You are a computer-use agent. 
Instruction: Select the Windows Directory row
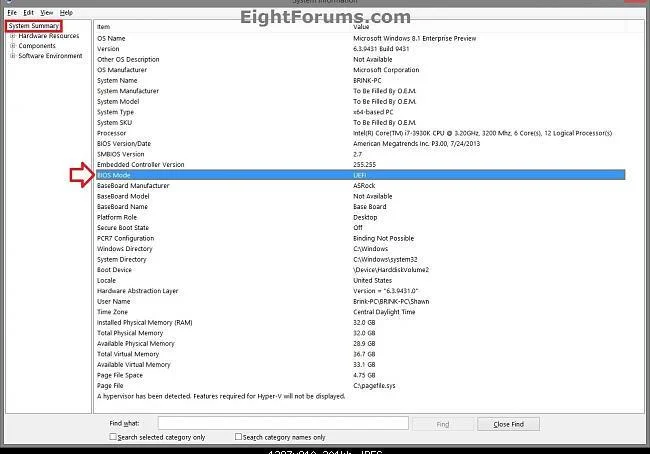click(360, 249)
